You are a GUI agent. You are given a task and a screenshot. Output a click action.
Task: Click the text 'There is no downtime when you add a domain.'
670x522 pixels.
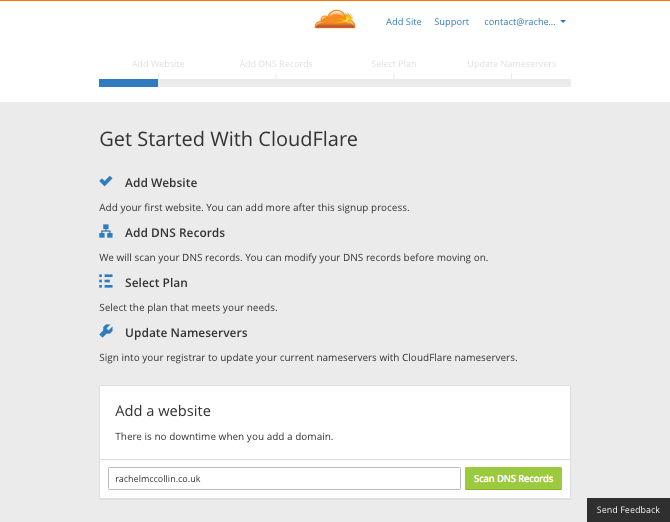224,437
